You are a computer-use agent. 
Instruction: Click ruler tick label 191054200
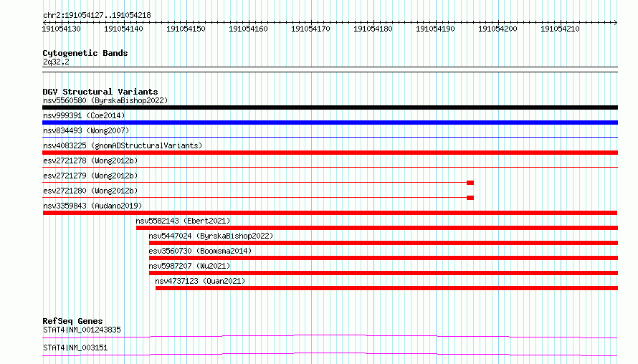(x=497, y=29)
